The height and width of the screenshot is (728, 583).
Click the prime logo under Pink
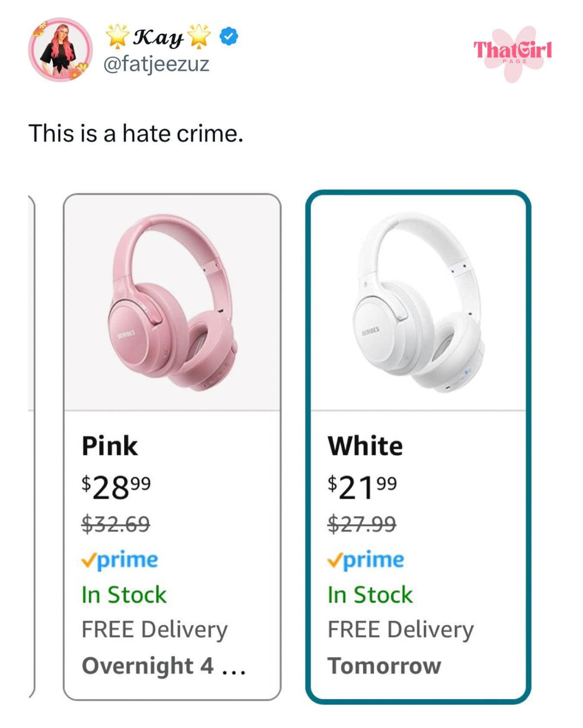click(120, 560)
